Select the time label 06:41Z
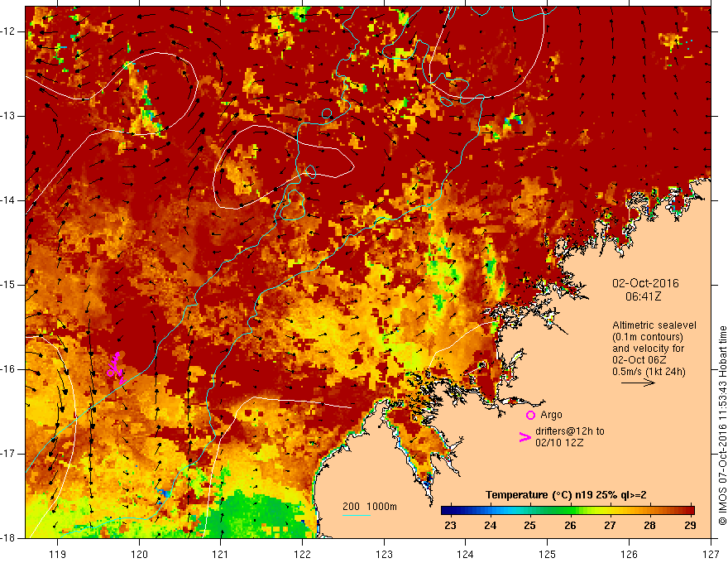 coord(643,296)
